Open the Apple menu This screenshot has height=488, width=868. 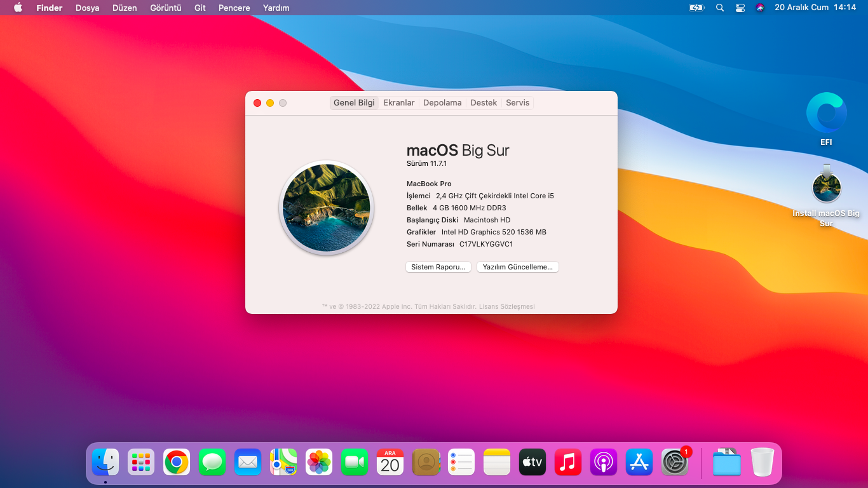[x=18, y=8]
